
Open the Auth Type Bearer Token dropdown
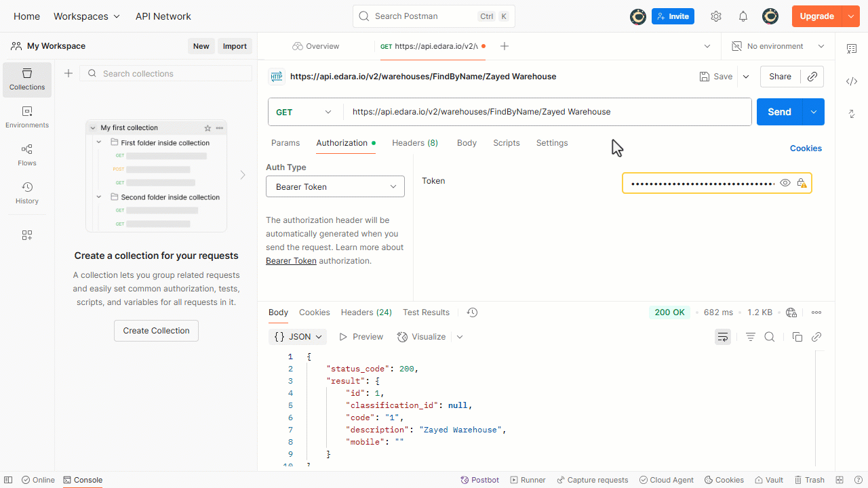tap(335, 186)
